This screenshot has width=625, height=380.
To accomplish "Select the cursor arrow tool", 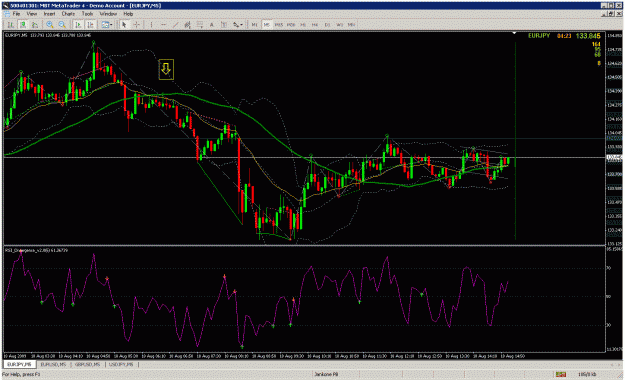I will tap(124, 25).
